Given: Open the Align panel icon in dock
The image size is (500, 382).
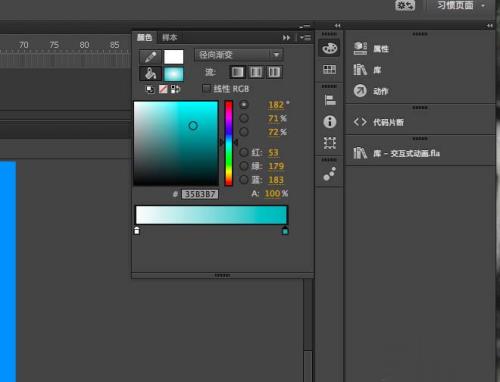Looking at the screenshot, I should (329, 100).
